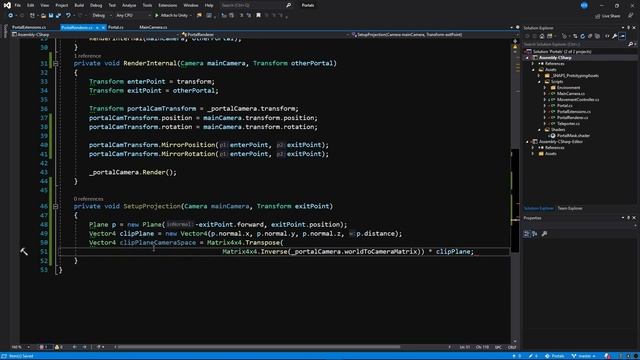The image size is (640, 360).
Task: Select Portal.cs in Solution Explorer
Action: click(x=564, y=106)
